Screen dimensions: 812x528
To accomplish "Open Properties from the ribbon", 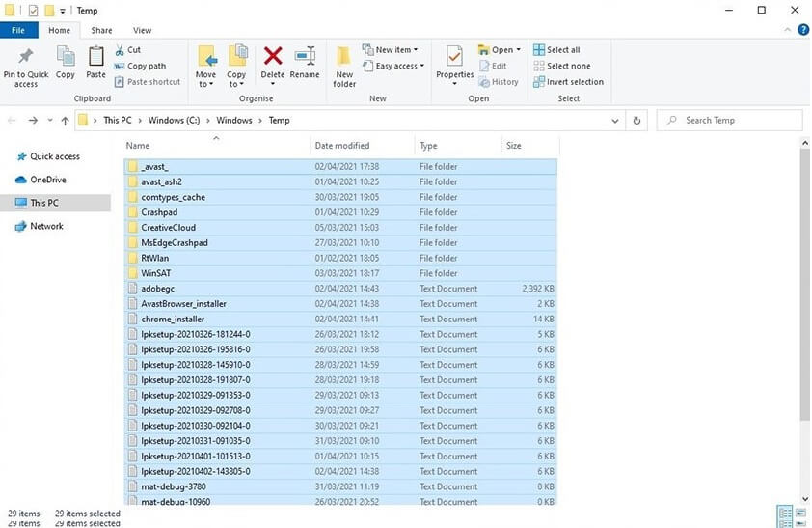I will click(454, 58).
